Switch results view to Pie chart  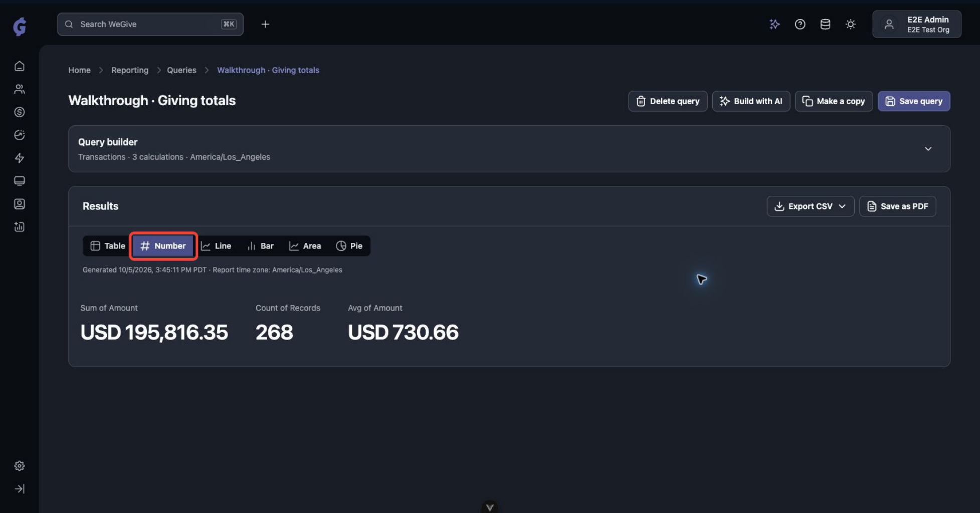point(349,246)
